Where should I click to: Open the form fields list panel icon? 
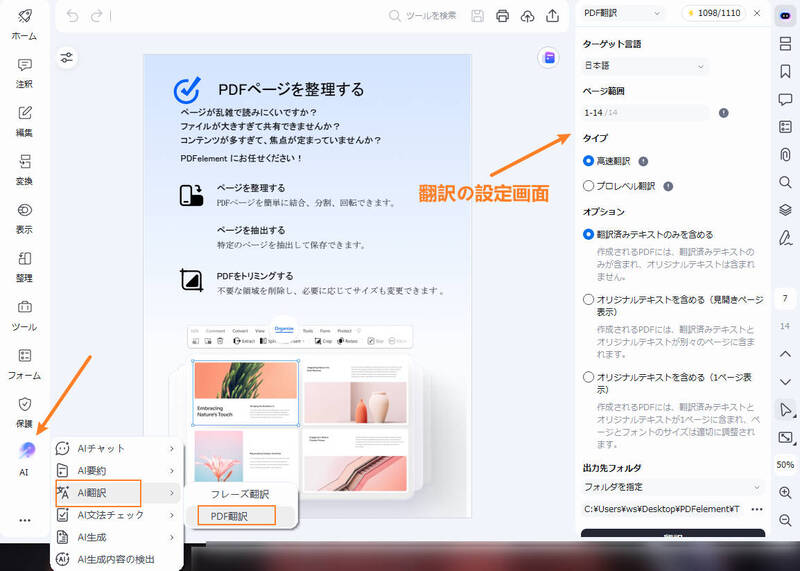click(x=785, y=127)
